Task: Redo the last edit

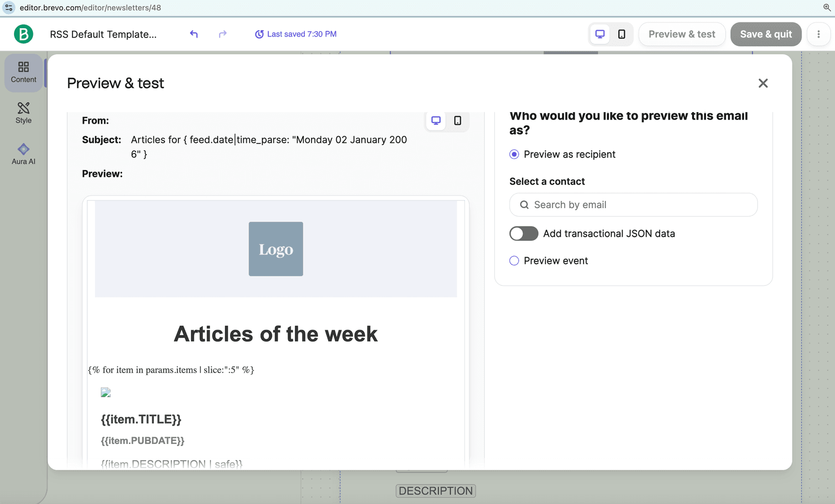Action: (x=223, y=34)
